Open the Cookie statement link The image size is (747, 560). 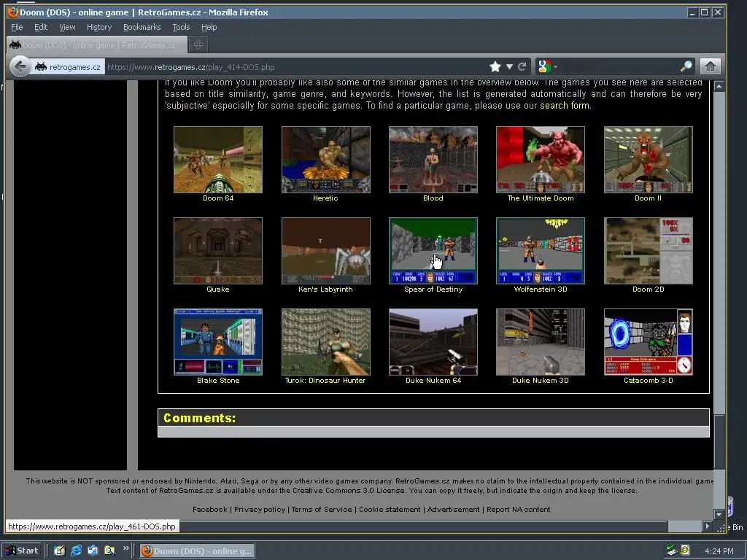[x=390, y=510]
